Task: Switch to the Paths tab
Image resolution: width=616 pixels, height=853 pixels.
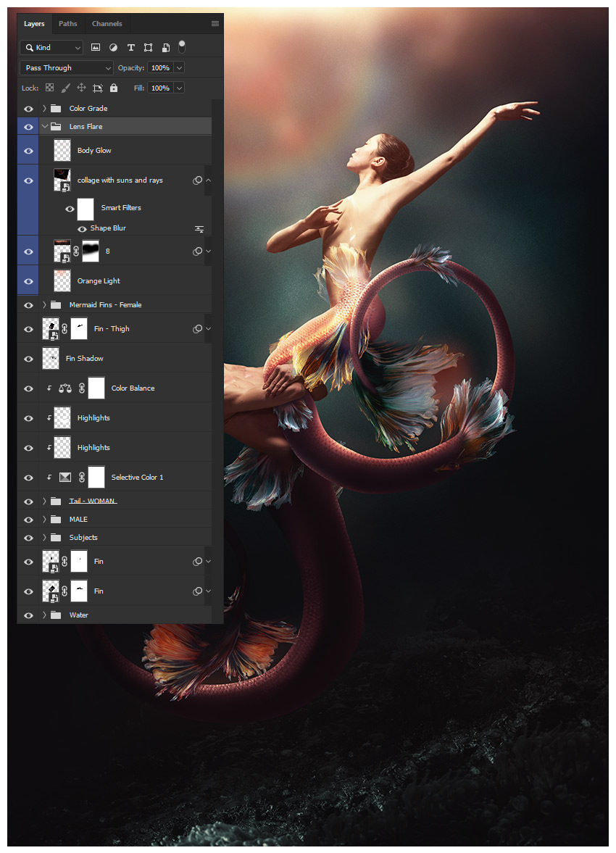Action: (68, 23)
